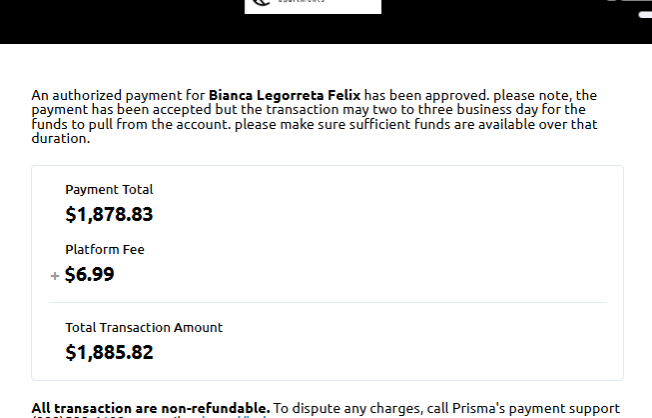Click the $6.99 fee amount

coord(89,275)
